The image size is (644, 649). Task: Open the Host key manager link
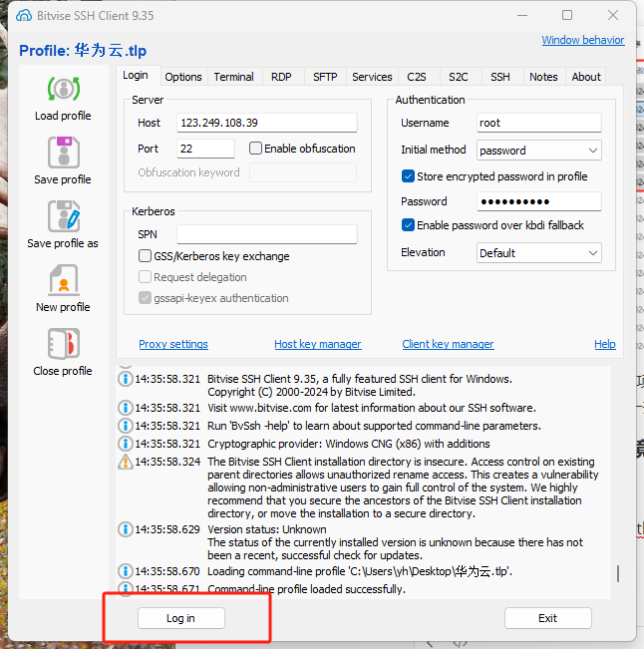(317, 344)
